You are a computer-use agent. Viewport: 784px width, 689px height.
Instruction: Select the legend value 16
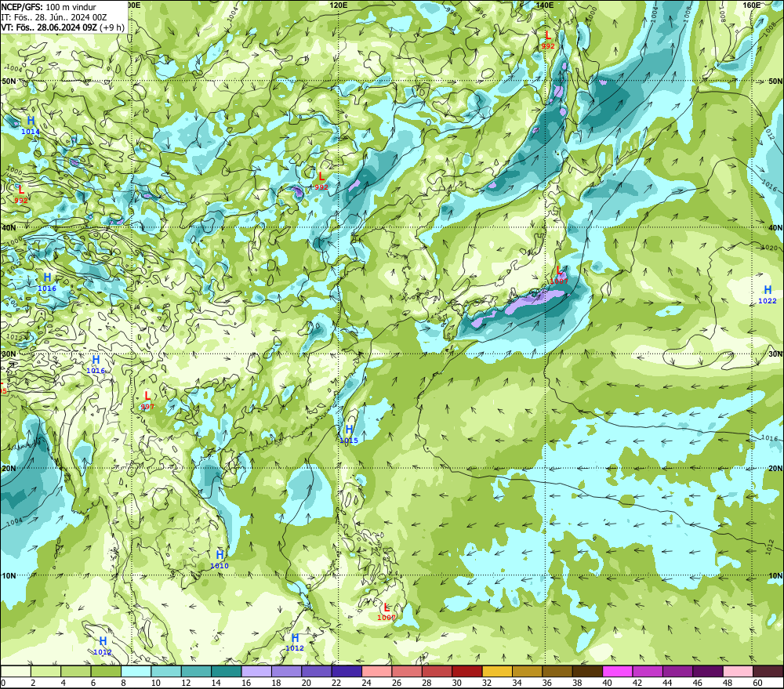(x=246, y=683)
